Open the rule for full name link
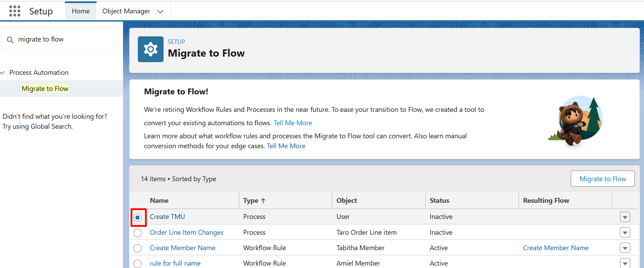Viewport: 644px width, 268px height. click(175, 263)
